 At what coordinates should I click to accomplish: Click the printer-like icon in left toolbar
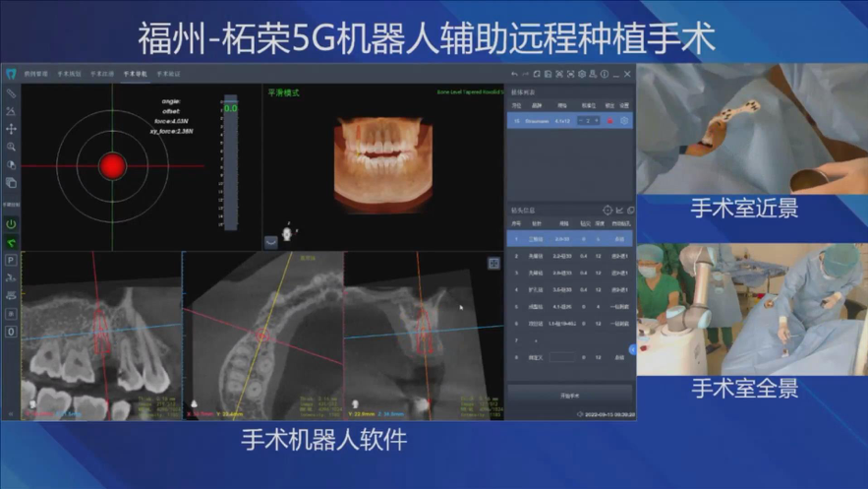(x=11, y=296)
